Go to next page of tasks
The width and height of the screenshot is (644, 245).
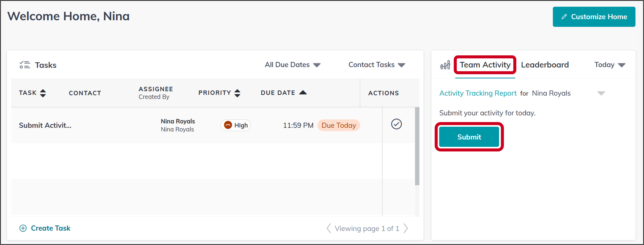[x=406, y=228]
